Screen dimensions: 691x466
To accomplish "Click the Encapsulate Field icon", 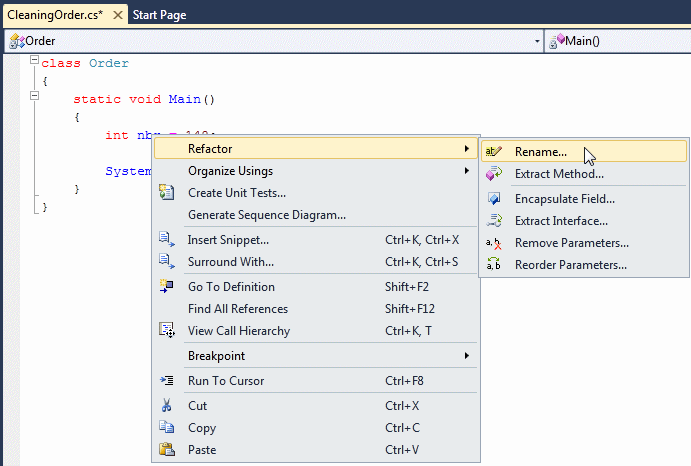I will click(494, 199).
